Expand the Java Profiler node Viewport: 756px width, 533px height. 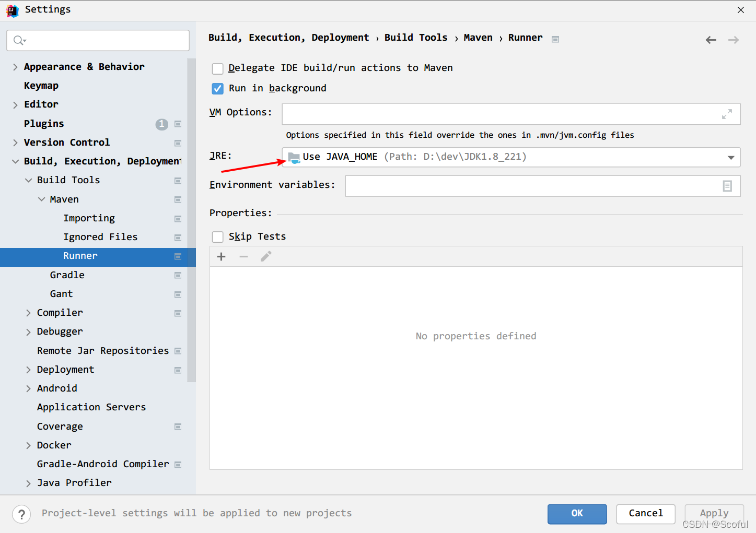click(28, 483)
